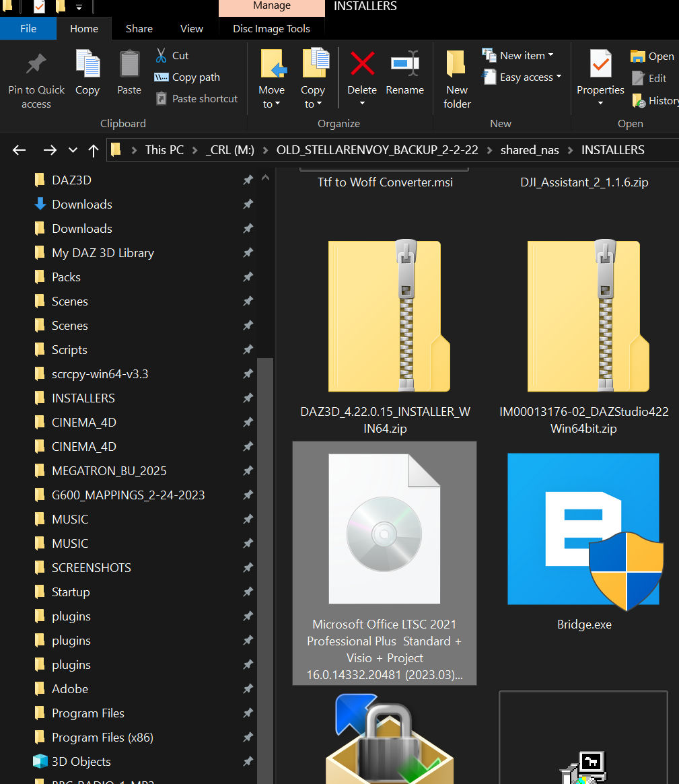Switch to the View tab
Image resolution: width=679 pixels, height=784 pixels.
[x=192, y=28]
